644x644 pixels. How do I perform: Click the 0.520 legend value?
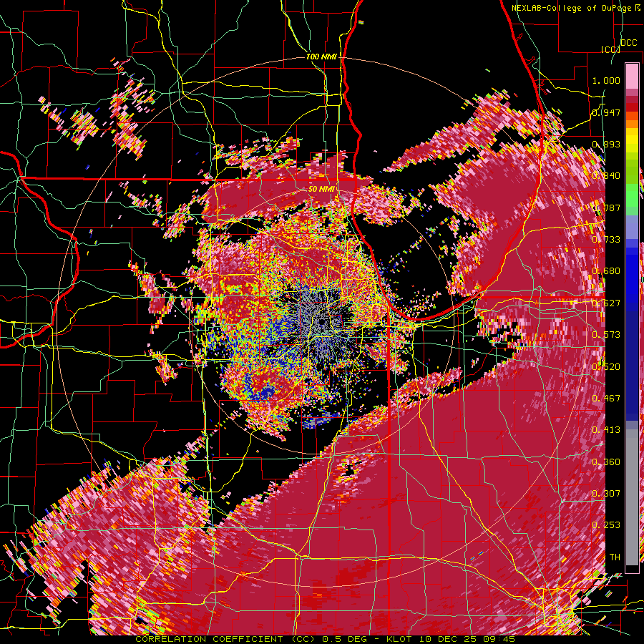[x=606, y=367]
